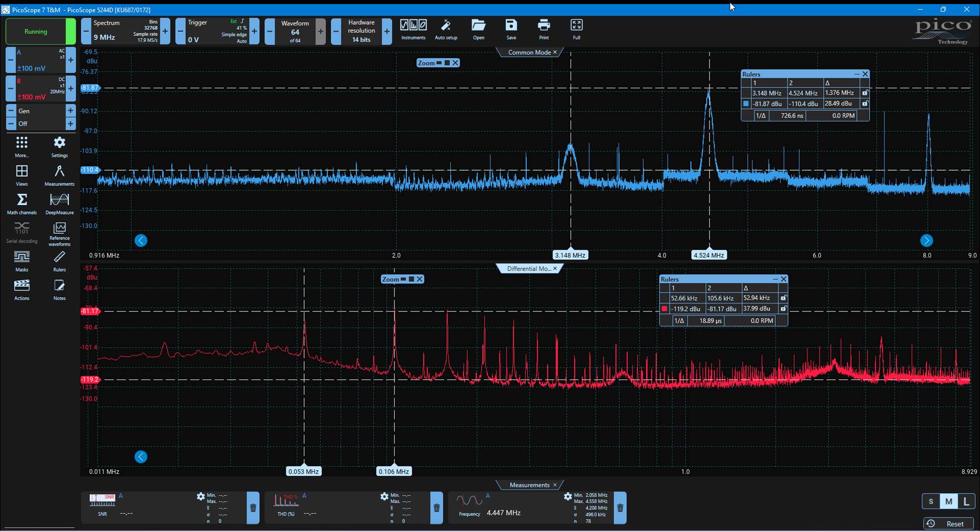Decrease Trigger level

(x=180, y=32)
